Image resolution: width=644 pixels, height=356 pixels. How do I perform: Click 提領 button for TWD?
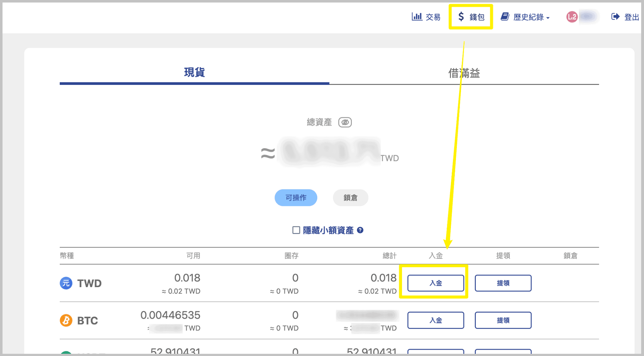[x=503, y=283]
